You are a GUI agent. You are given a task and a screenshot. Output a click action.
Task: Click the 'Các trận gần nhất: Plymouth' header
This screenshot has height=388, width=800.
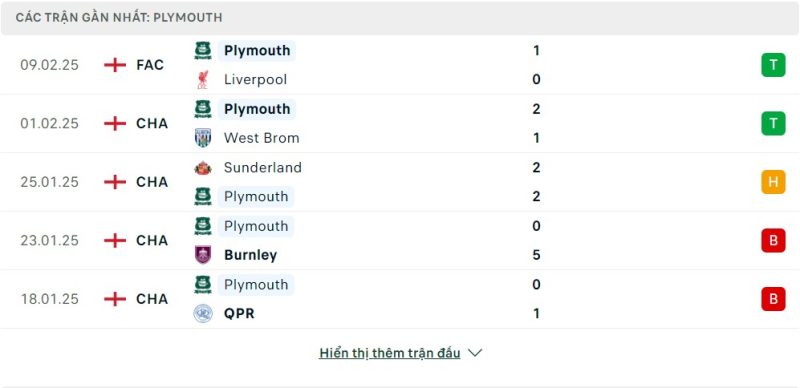point(119,17)
